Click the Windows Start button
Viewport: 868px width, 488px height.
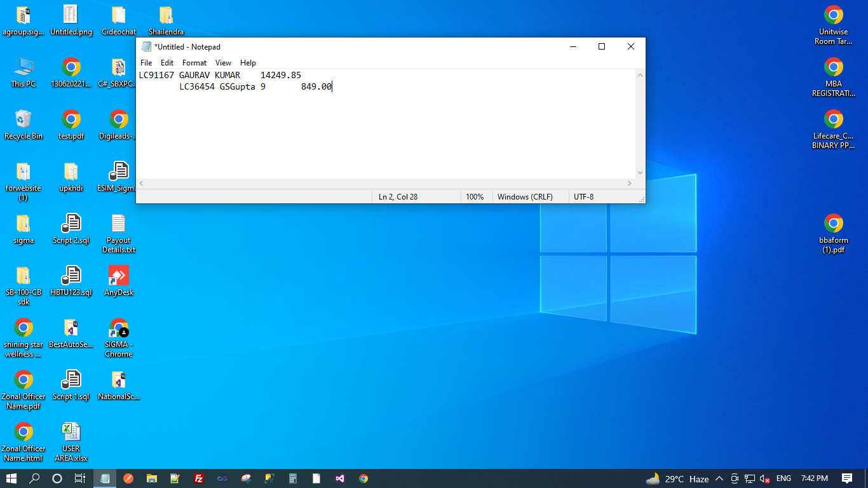11,478
